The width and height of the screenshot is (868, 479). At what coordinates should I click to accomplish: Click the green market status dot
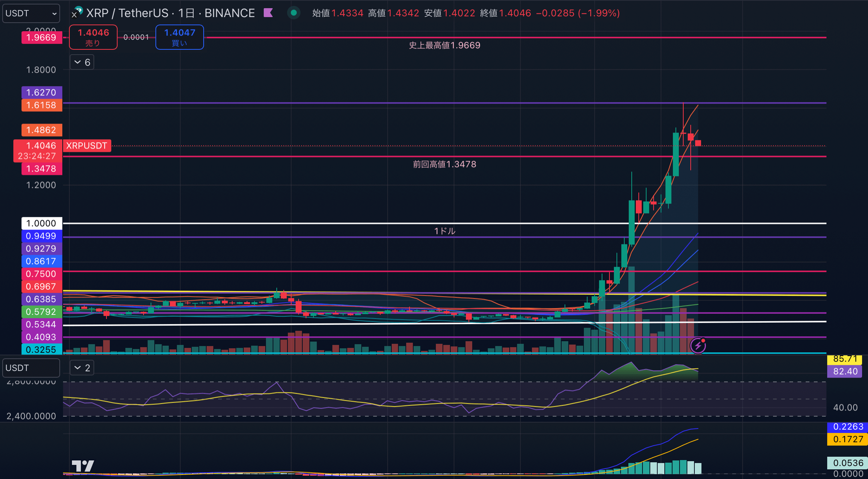click(294, 13)
